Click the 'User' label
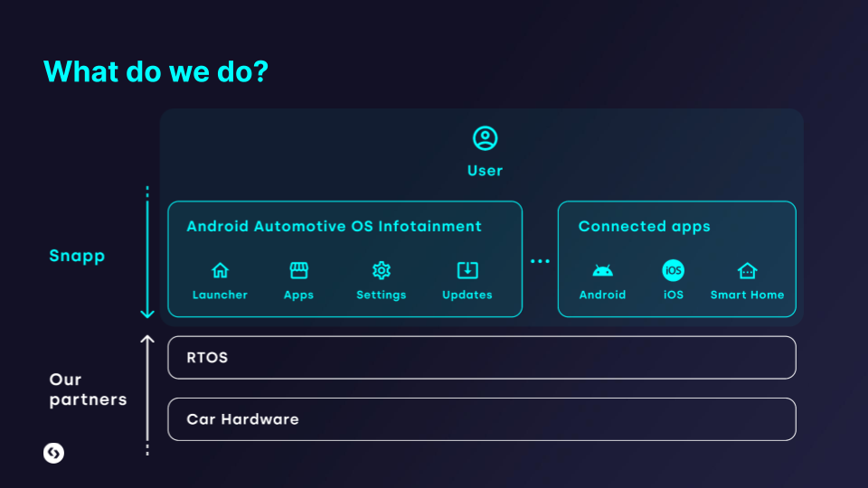868x488 pixels. pos(485,171)
